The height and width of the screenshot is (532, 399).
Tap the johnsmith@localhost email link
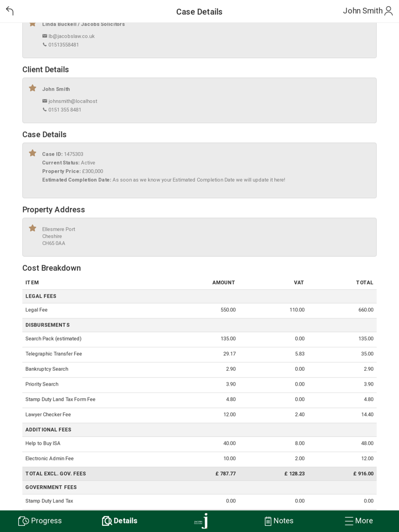(73, 101)
